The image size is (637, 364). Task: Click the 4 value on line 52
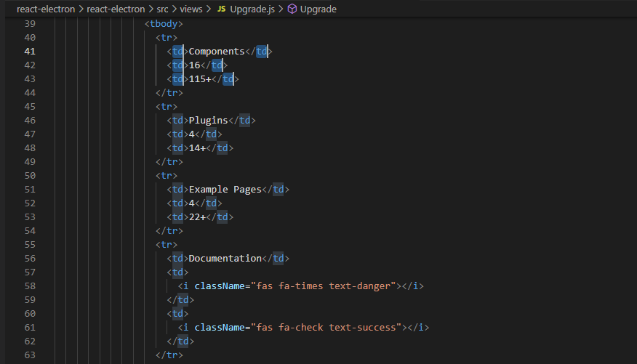pos(192,203)
